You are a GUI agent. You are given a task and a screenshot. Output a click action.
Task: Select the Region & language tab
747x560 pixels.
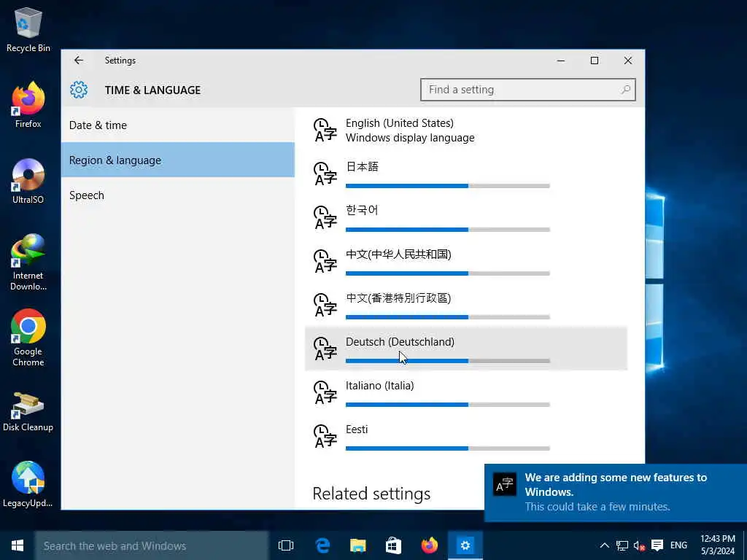click(178, 160)
